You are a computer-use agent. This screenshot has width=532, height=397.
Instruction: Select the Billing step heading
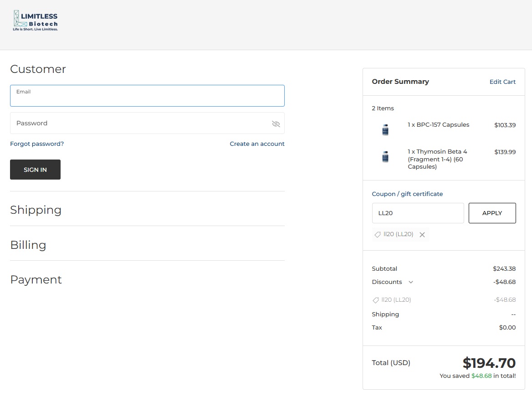tap(28, 245)
